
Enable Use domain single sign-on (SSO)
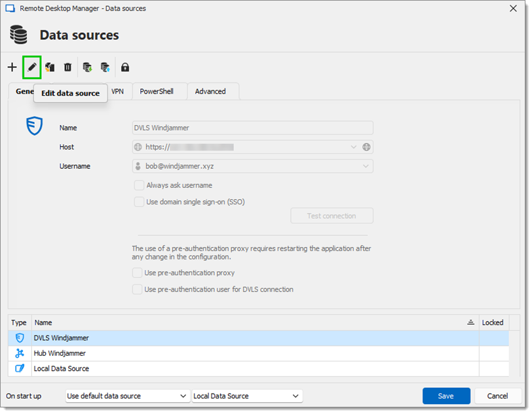coord(139,202)
